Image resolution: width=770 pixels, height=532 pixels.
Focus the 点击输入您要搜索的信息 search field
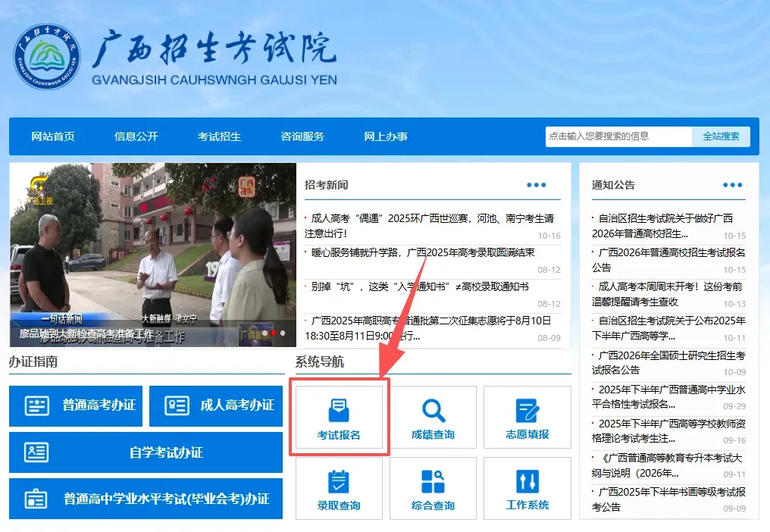[x=618, y=136]
